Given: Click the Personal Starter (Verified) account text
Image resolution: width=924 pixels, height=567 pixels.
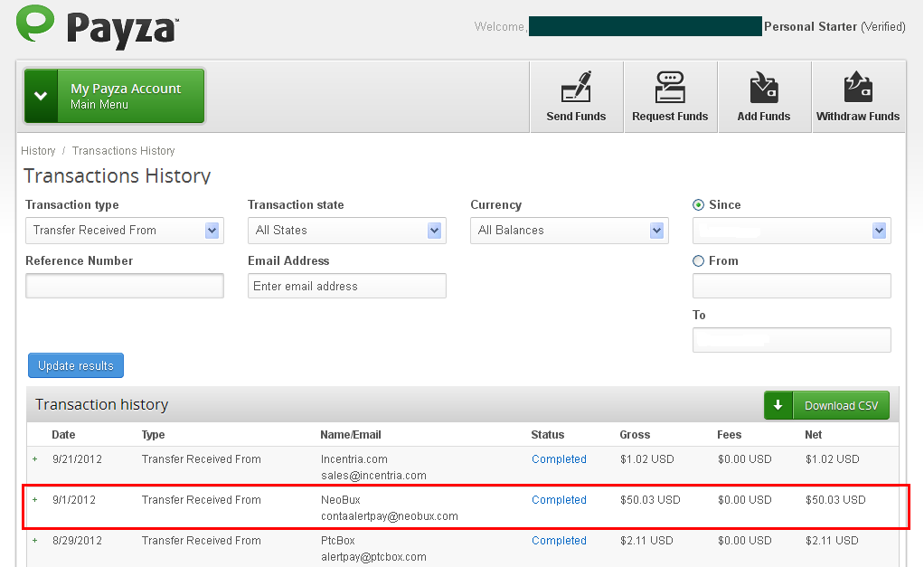Looking at the screenshot, I should (834, 26).
